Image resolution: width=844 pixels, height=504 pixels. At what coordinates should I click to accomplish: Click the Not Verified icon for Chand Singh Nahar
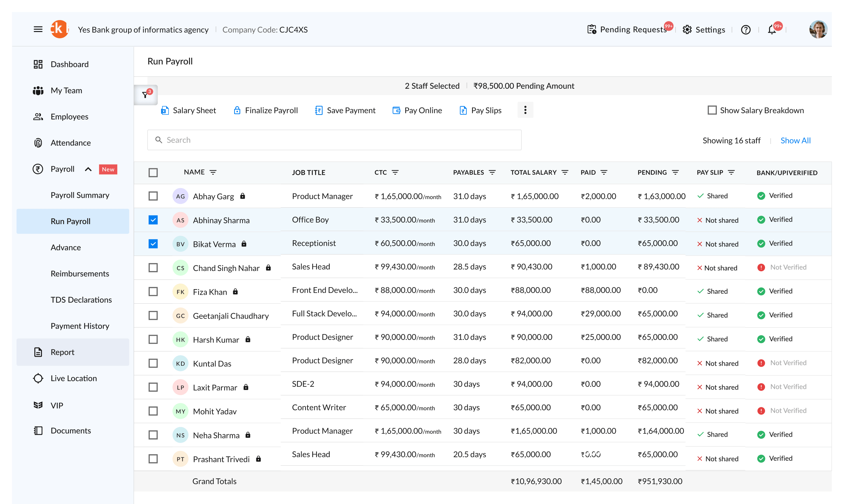coord(761,268)
